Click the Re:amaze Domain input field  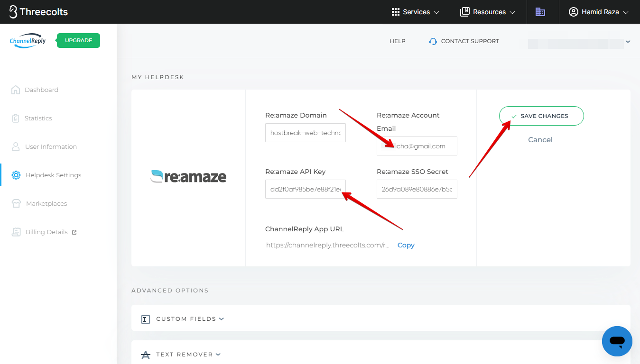coord(306,133)
